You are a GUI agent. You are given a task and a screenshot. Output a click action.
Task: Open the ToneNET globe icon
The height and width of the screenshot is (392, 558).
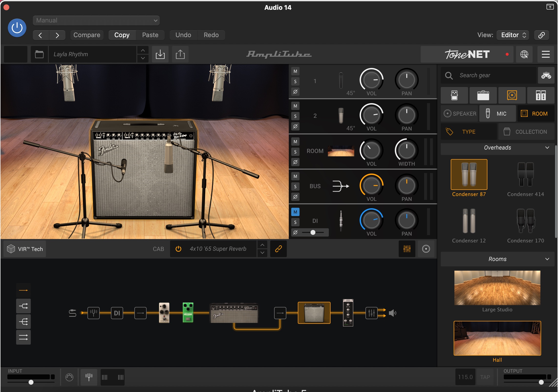tap(524, 54)
